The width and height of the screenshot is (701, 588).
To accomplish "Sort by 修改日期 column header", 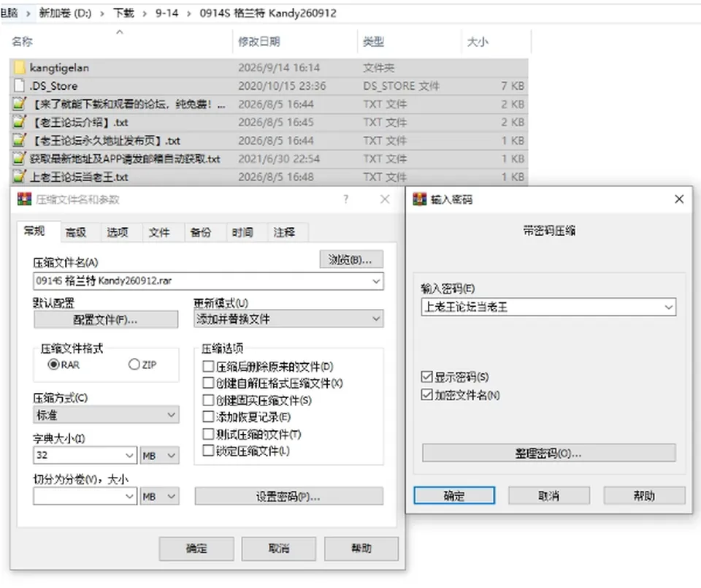I will pos(259,42).
